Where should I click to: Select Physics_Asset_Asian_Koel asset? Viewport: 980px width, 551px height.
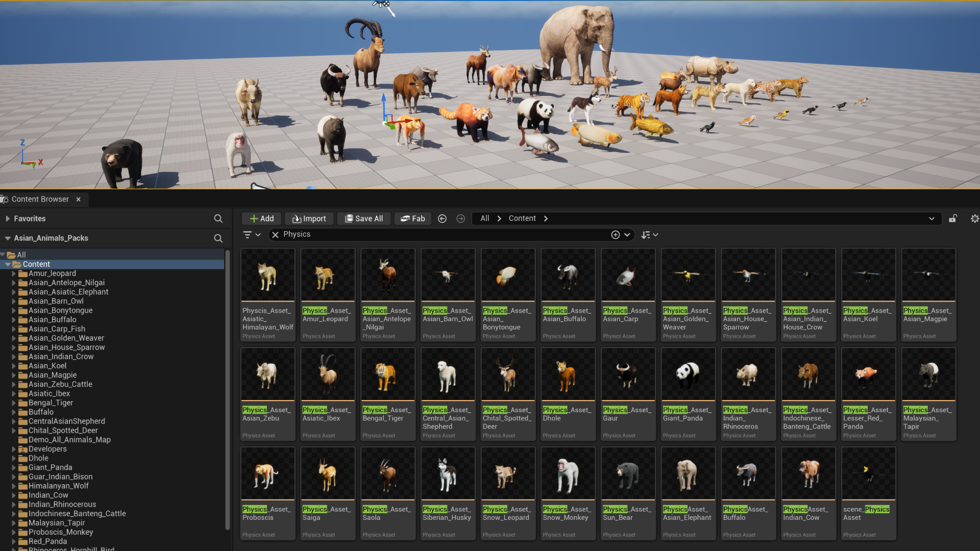tap(869, 294)
